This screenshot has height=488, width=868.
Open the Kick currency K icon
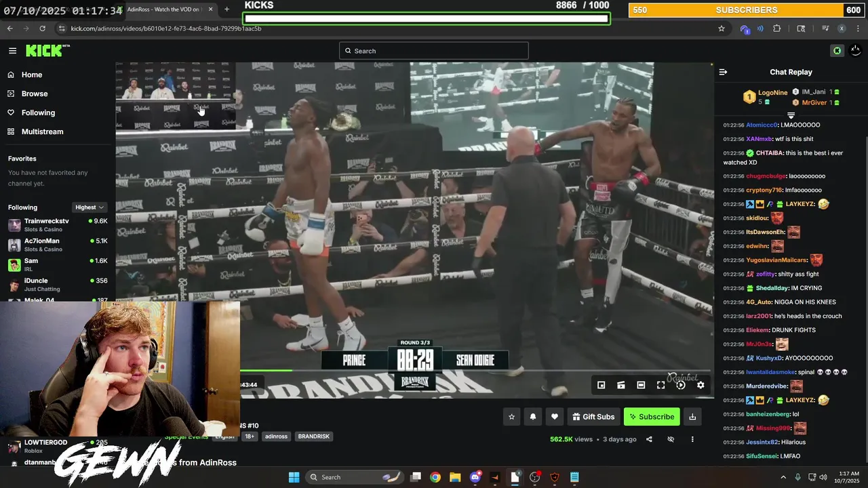[837, 51]
